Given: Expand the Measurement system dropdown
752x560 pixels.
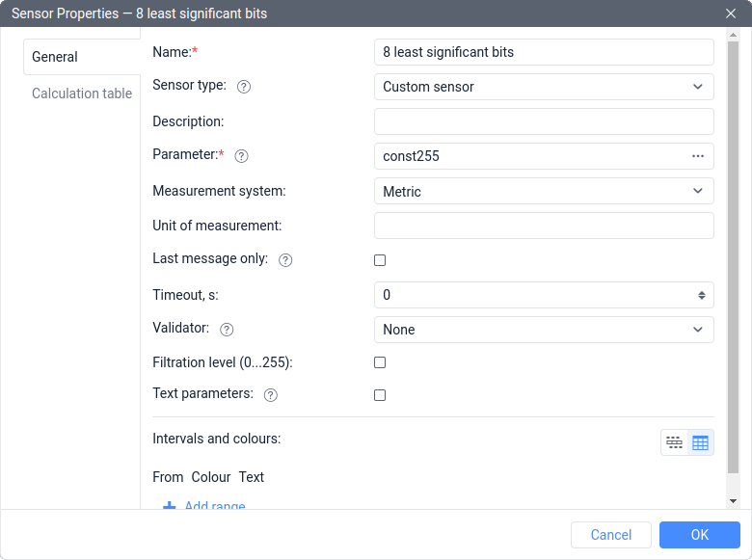Looking at the screenshot, I should (x=544, y=191).
